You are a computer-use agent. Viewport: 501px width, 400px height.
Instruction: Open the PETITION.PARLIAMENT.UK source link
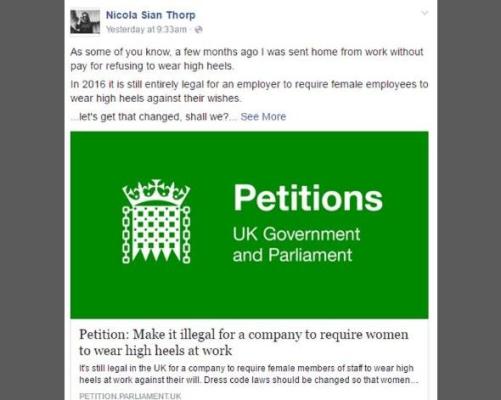tap(130, 396)
